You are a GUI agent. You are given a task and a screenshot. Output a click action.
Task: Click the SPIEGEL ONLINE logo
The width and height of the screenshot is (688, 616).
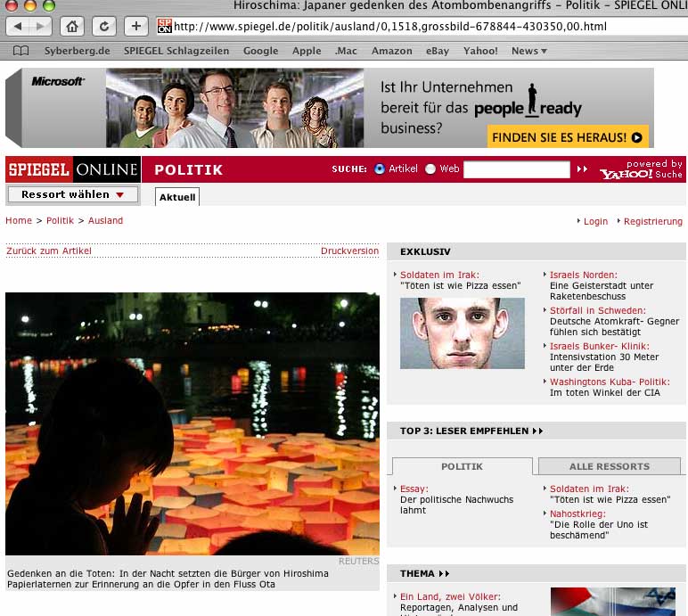pyautogui.click(x=72, y=169)
